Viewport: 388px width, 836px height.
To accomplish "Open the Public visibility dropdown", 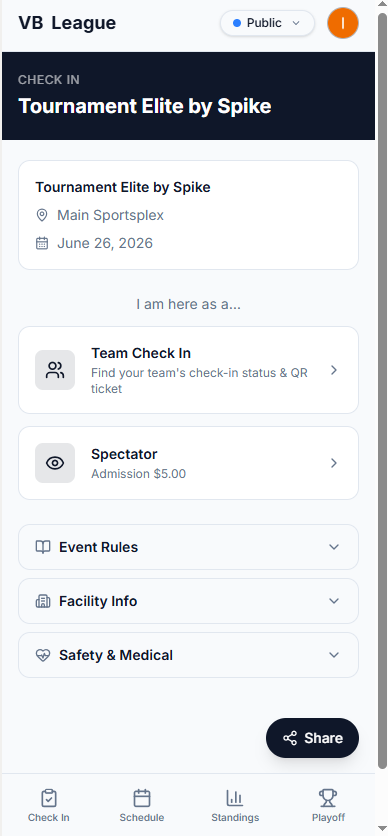I will point(267,23).
